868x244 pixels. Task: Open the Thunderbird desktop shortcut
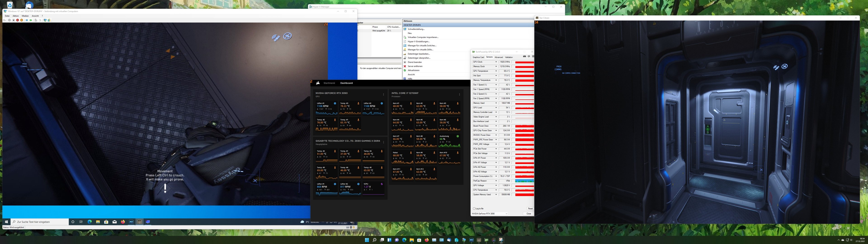tap(29, 5)
